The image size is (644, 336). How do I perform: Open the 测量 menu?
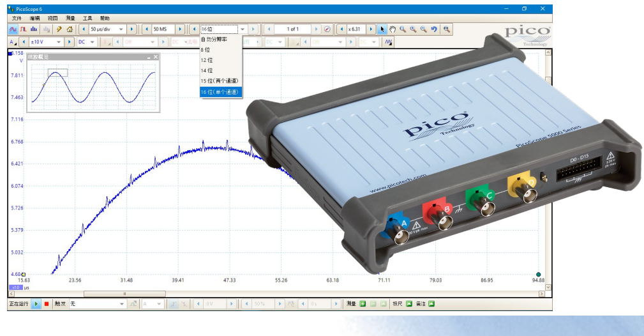[x=70, y=19]
